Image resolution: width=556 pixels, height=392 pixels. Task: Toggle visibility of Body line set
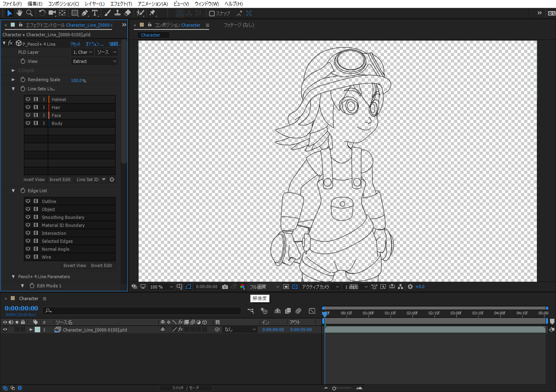click(x=28, y=123)
